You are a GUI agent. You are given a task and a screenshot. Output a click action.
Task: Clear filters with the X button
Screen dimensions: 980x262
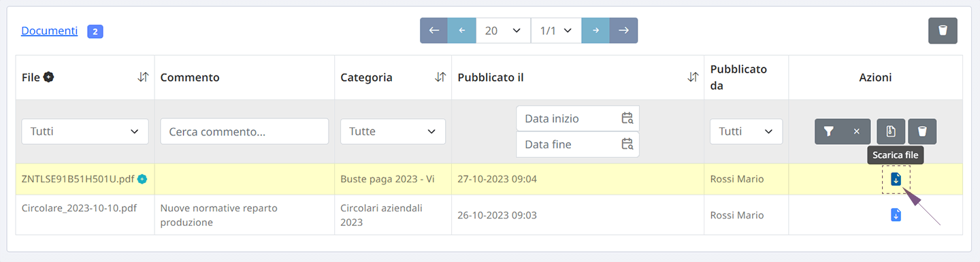click(857, 131)
